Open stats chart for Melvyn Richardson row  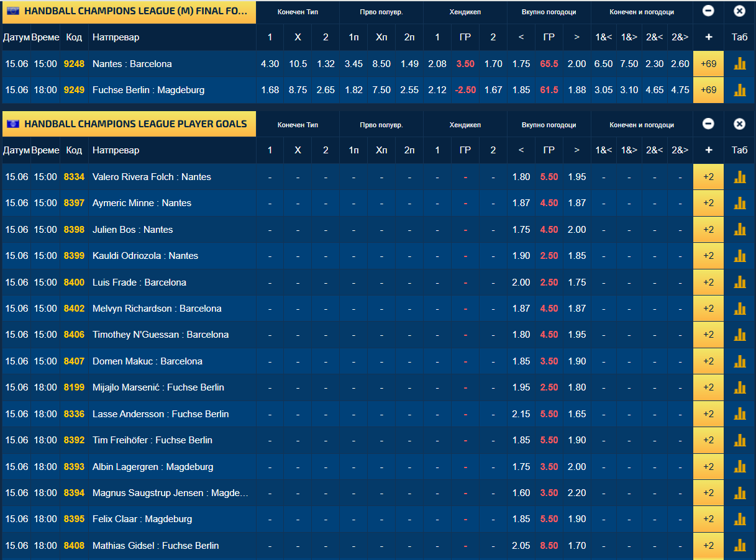(739, 309)
